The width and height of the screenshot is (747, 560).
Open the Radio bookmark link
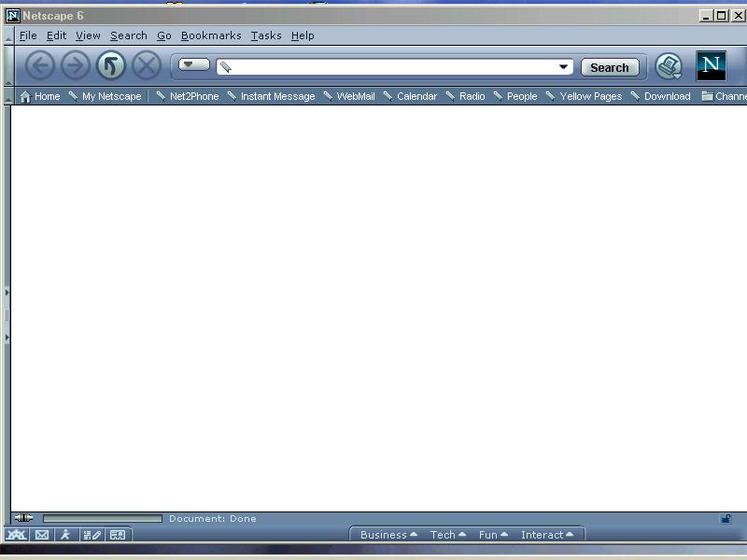465,96
